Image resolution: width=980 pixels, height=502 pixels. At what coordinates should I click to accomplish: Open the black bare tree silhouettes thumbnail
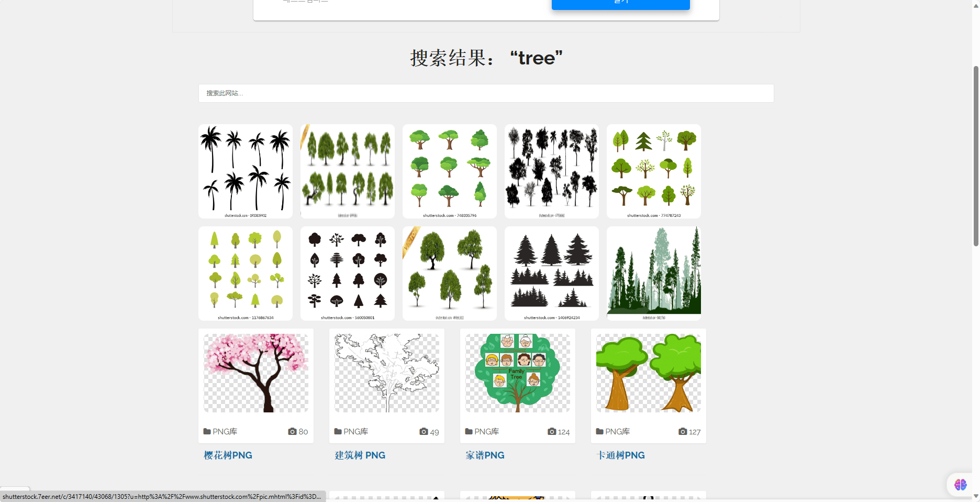552,171
